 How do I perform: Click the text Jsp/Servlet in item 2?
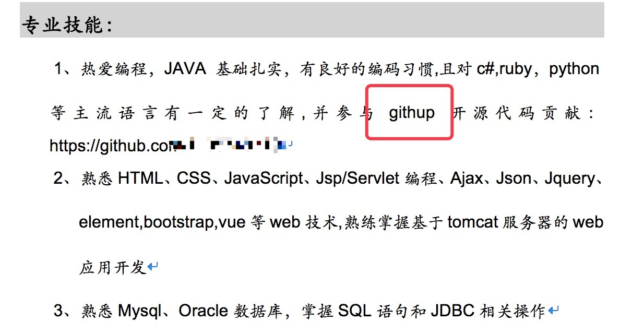click(358, 179)
